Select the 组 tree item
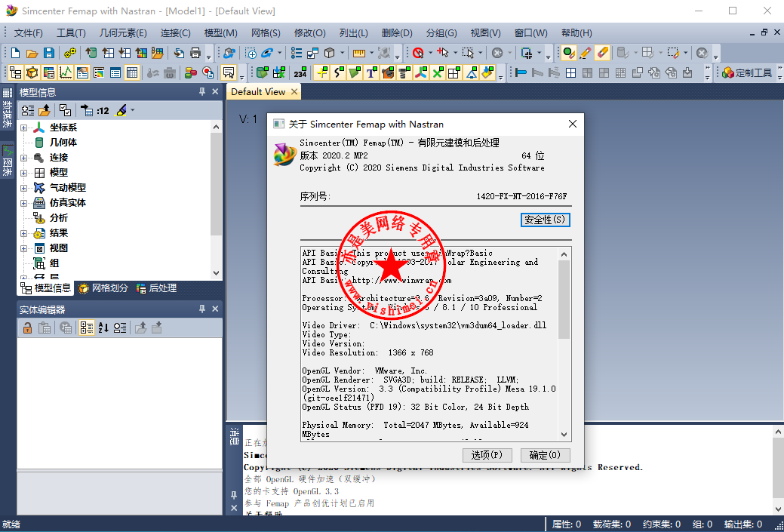Image resolution: width=784 pixels, height=532 pixels. (x=54, y=263)
